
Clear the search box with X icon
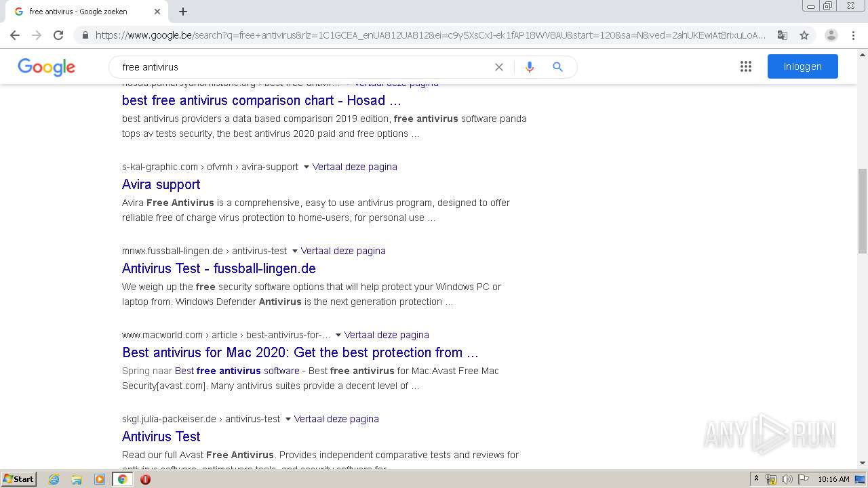(x=499, y=67)
